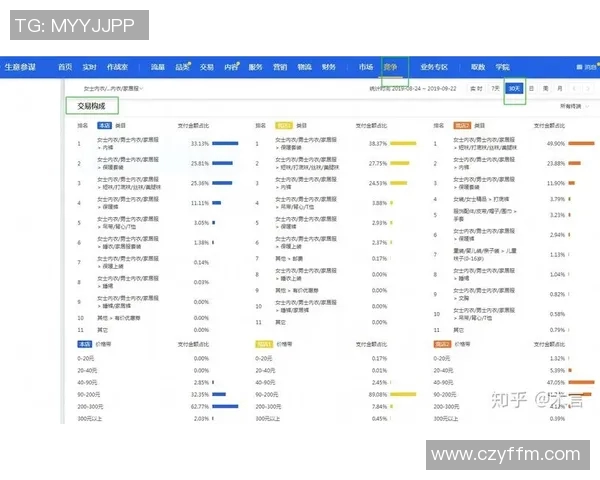Click the blue 本店 tag label
Screen dimensions: 600x480
(104, 126)
